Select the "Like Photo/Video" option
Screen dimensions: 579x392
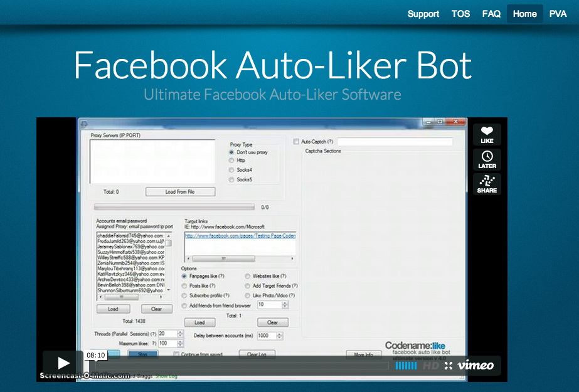247,295
